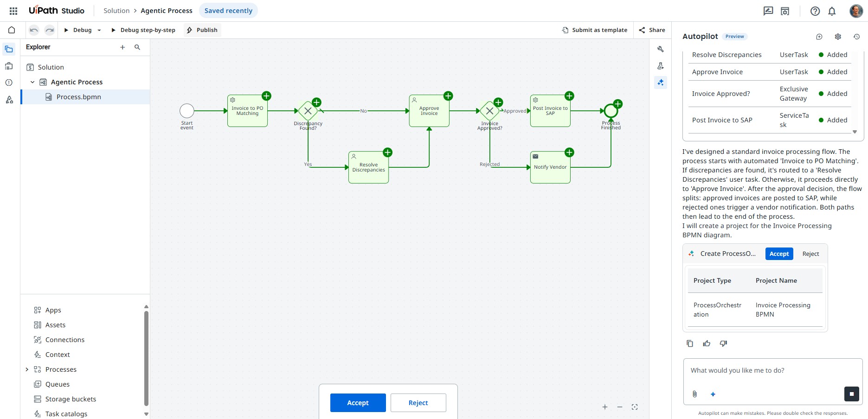Select the Notify Vendor task node

[x=550, y=167]
